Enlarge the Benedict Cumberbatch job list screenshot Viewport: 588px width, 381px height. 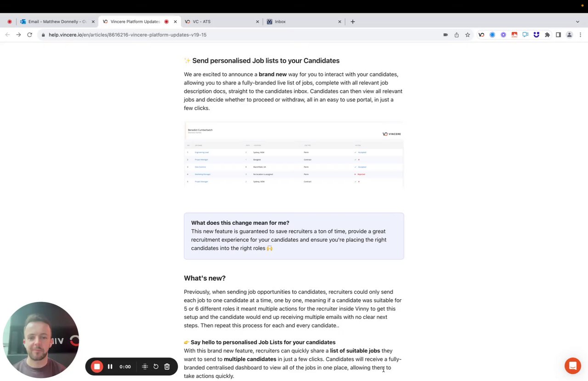(294, 154)
